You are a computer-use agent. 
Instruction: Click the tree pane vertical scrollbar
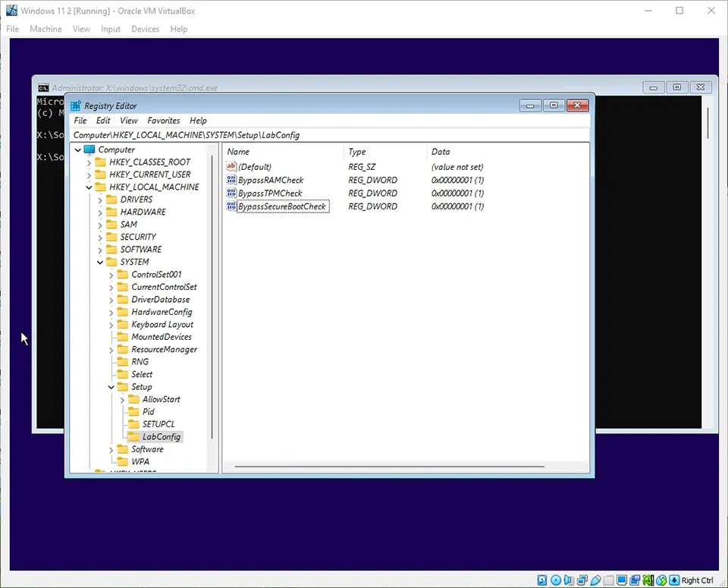tap(212, 297)
